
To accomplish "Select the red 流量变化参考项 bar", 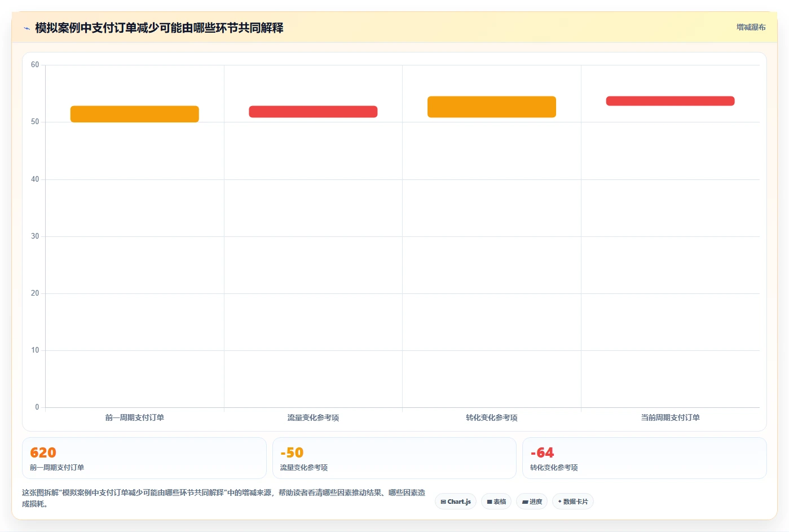I will (x=313, y=112).
